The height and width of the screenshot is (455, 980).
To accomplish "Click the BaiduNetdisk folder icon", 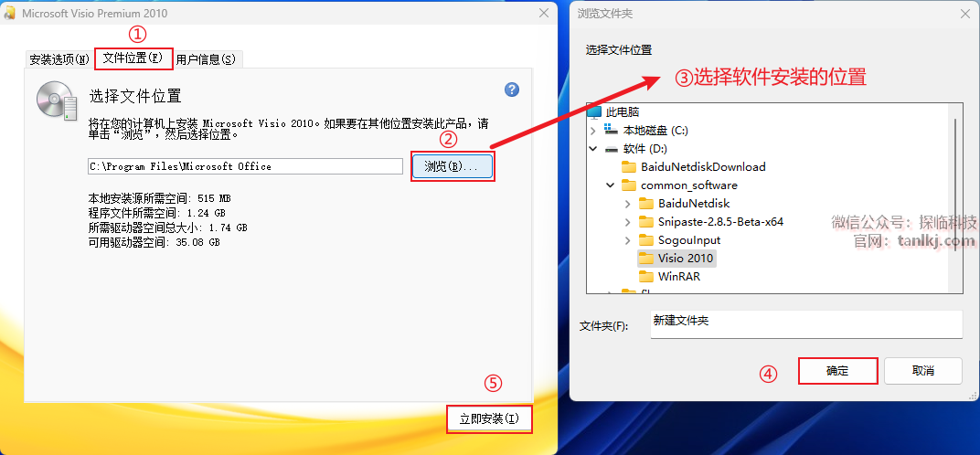I will tap(646, 203).
